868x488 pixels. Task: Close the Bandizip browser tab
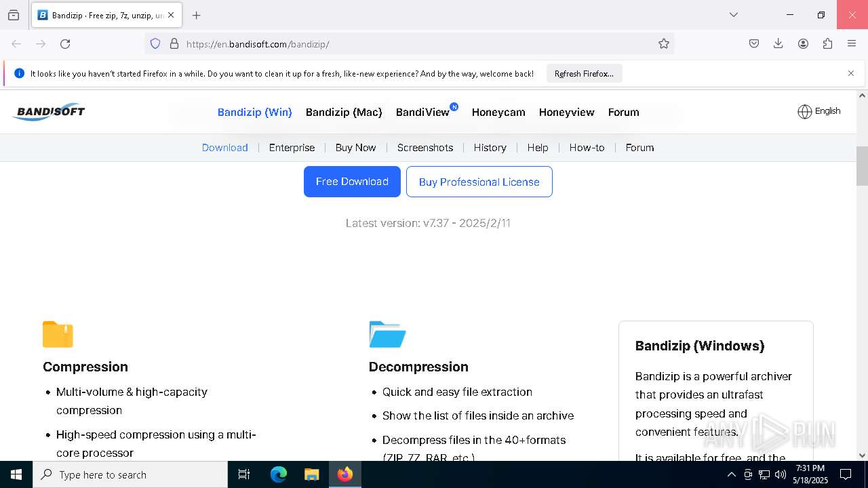point(171,15)
